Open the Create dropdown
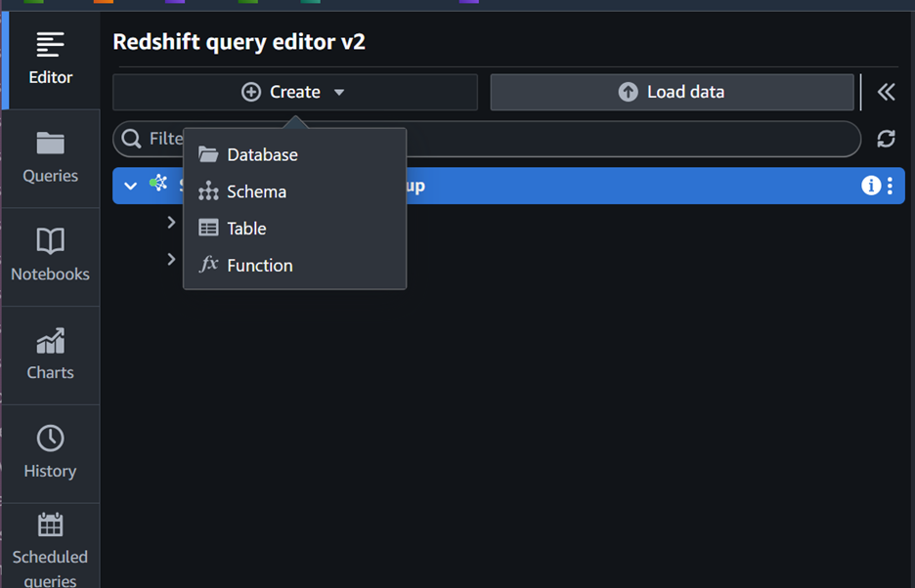 click(294, 92)
